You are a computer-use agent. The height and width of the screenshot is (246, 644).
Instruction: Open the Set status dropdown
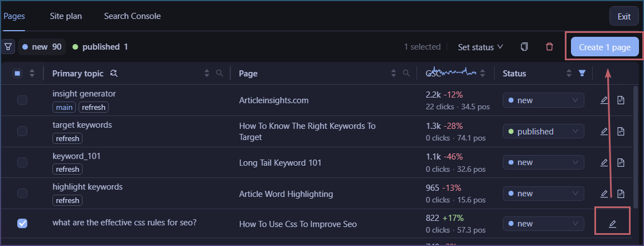pyautogui.click(x=481, y=47)
